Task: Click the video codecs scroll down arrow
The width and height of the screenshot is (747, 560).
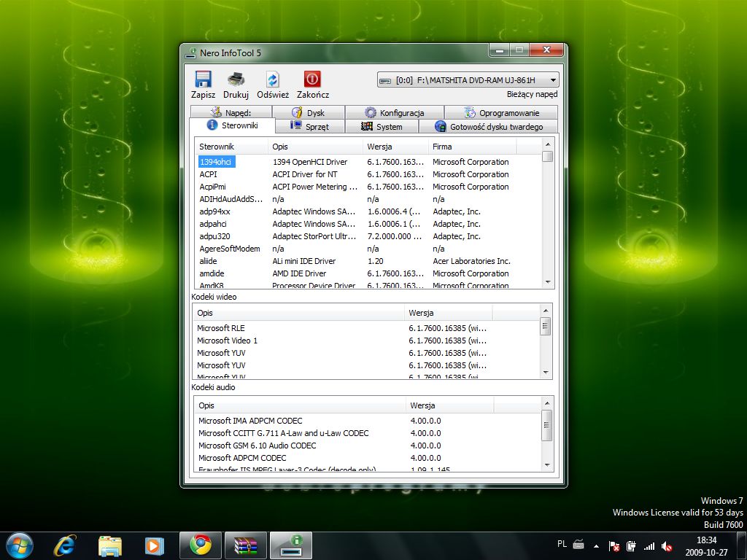Action: (x=546, y=373)
